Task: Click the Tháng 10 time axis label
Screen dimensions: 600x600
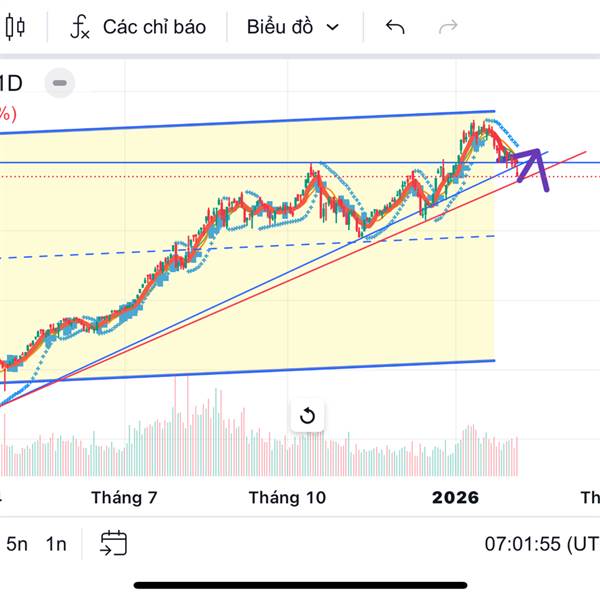Action: (287, 497)
